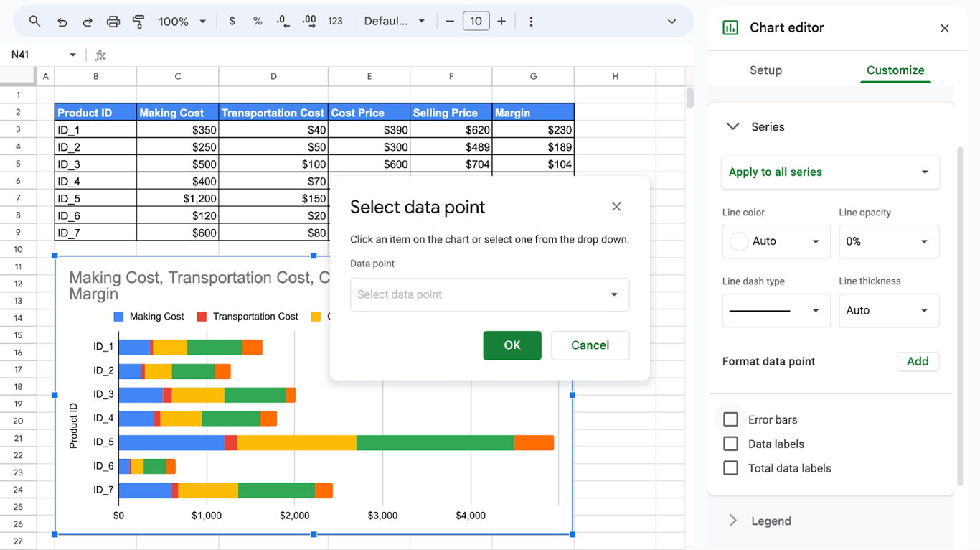
Task: Click the cell containing $1,200
Action: click(177, 198)
